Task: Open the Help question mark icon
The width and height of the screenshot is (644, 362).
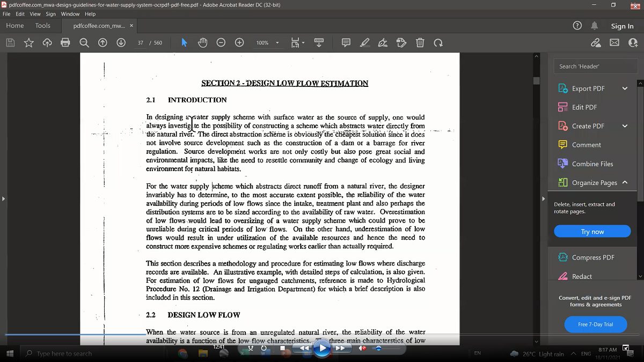Action: [x=577, y=26]
